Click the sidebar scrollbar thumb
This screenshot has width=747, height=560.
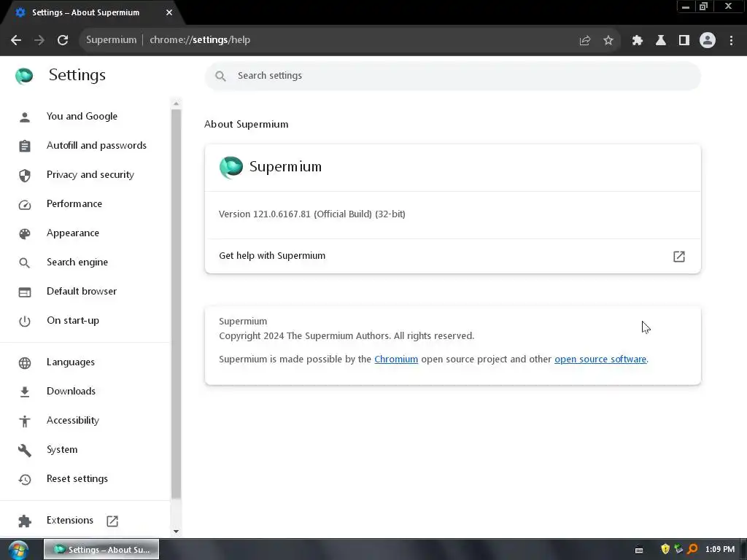[177, 304]
